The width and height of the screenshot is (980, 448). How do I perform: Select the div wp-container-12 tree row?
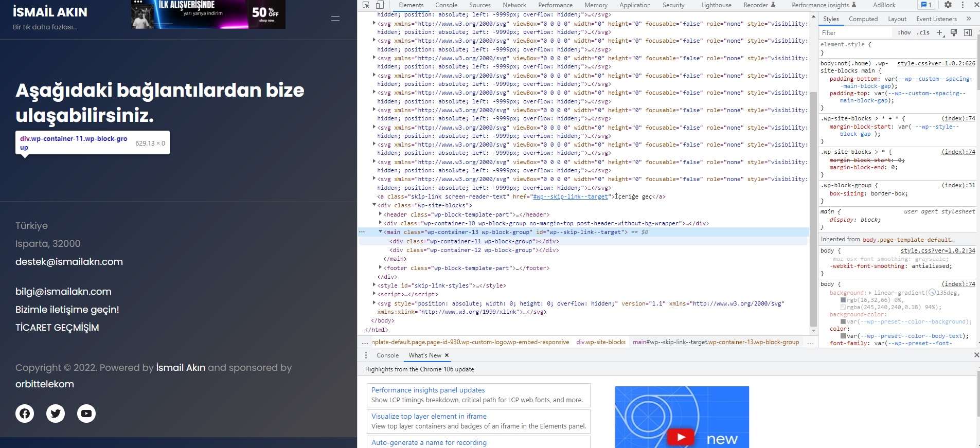pos(583,250)
